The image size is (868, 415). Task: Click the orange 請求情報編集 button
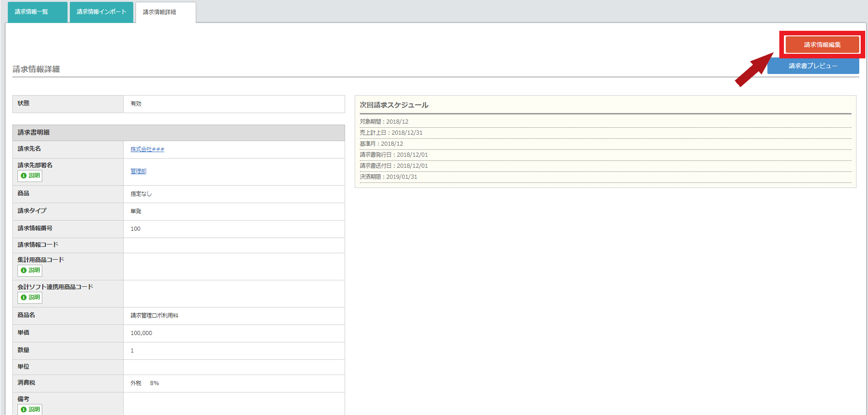click(822, 45)
